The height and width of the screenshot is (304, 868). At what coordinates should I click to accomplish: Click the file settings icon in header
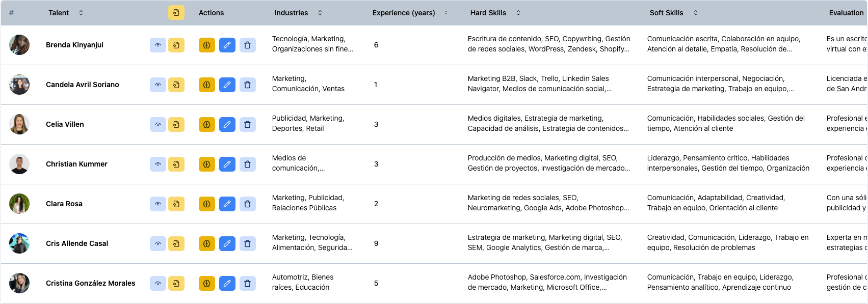[x=176, y=13]
